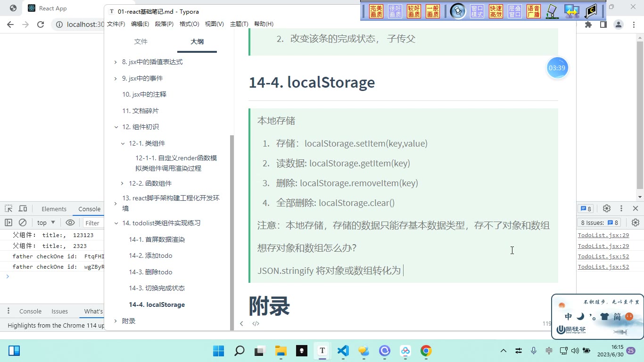This screenshot has width=644, height=362.
Task: Click the live expression eye icon
Action: (x=70, y=222)
